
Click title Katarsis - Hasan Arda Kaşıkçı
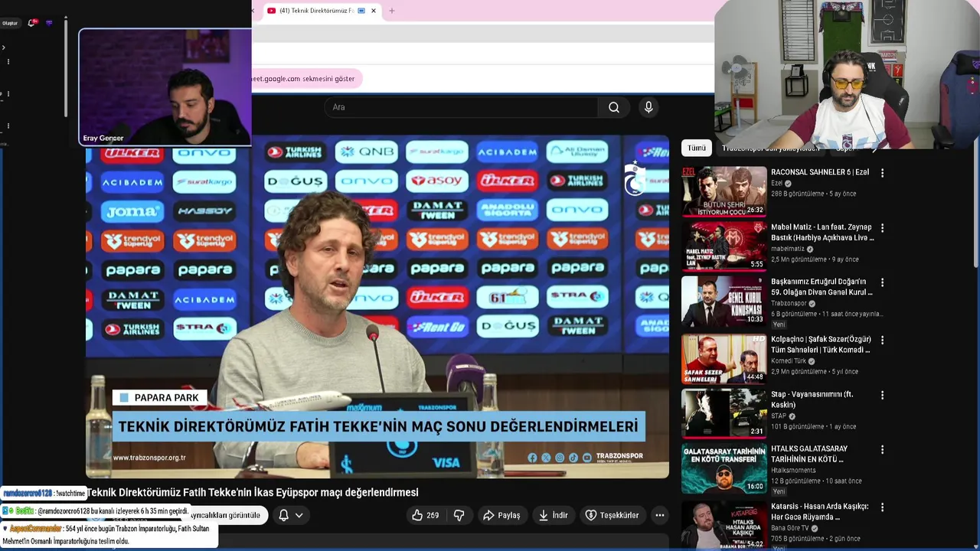tap(820, 511)
